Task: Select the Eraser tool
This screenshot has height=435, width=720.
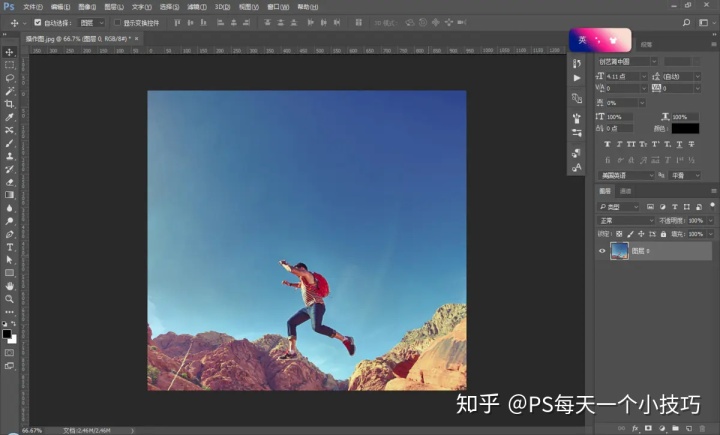Action: (9, 182)
